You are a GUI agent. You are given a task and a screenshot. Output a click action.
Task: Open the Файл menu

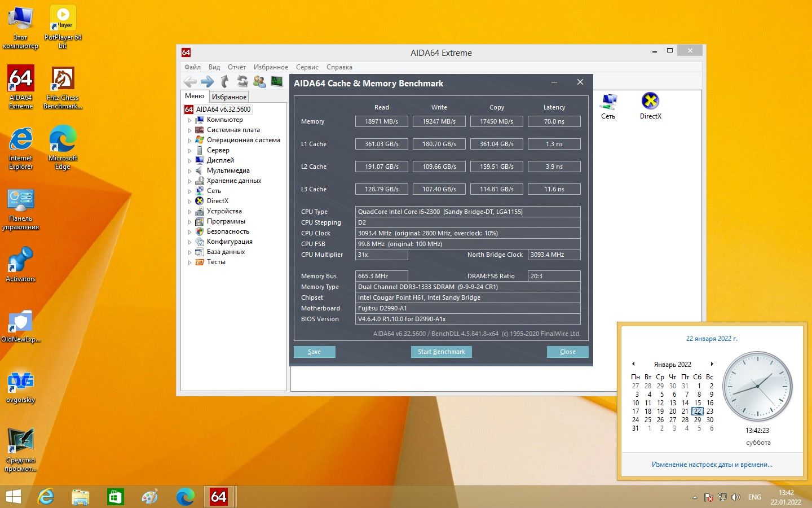click(192, 67)
